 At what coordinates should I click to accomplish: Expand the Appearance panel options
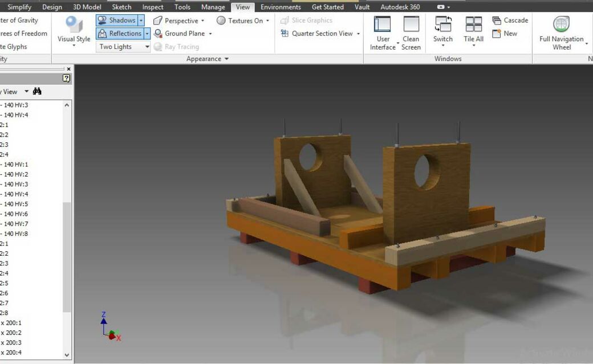[x=226, y=59]
